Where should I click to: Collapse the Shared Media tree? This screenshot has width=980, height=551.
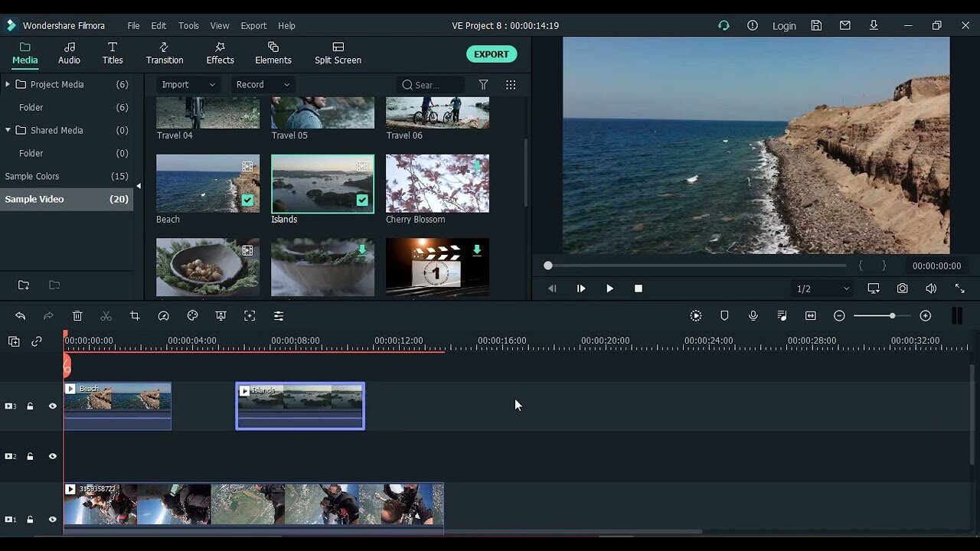click(8, 130)
